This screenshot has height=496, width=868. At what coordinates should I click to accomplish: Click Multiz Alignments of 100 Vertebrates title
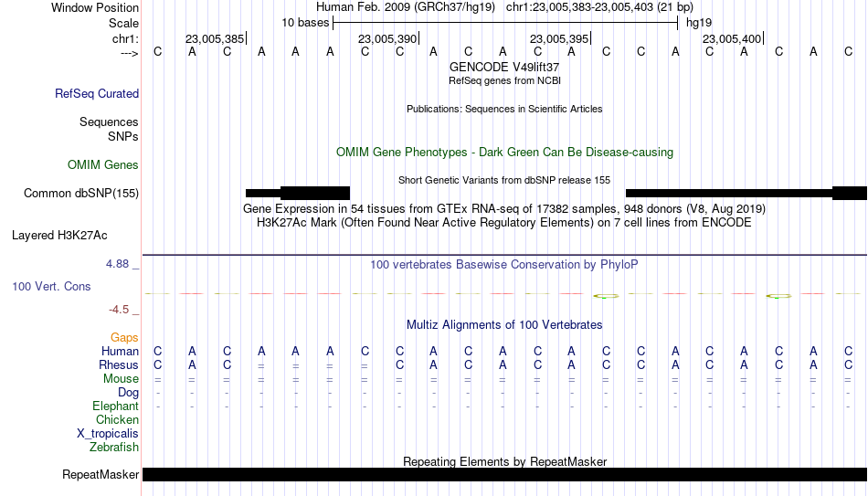point(504,325)
